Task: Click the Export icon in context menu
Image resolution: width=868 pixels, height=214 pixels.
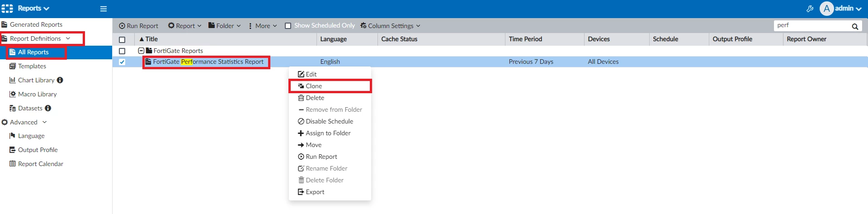Action: point(301,192)
